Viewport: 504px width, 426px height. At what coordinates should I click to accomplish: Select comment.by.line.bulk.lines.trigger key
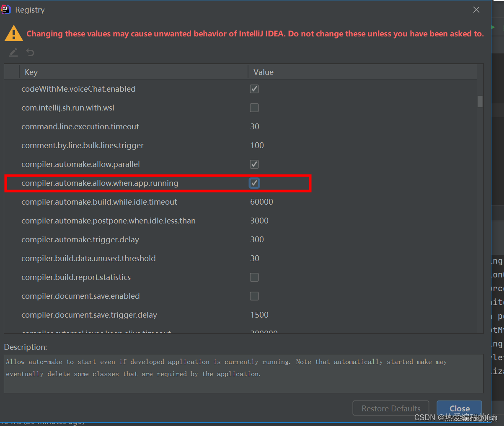83,145
